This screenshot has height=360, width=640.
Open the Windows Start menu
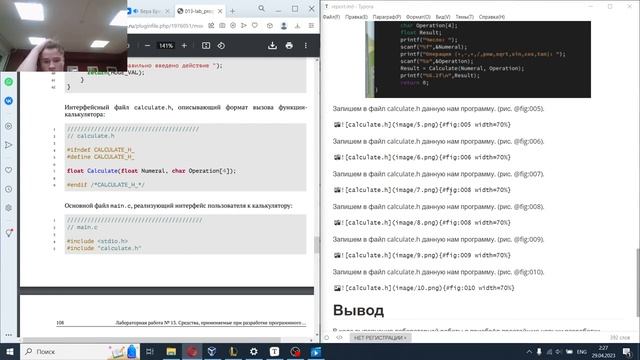(9, 351)
